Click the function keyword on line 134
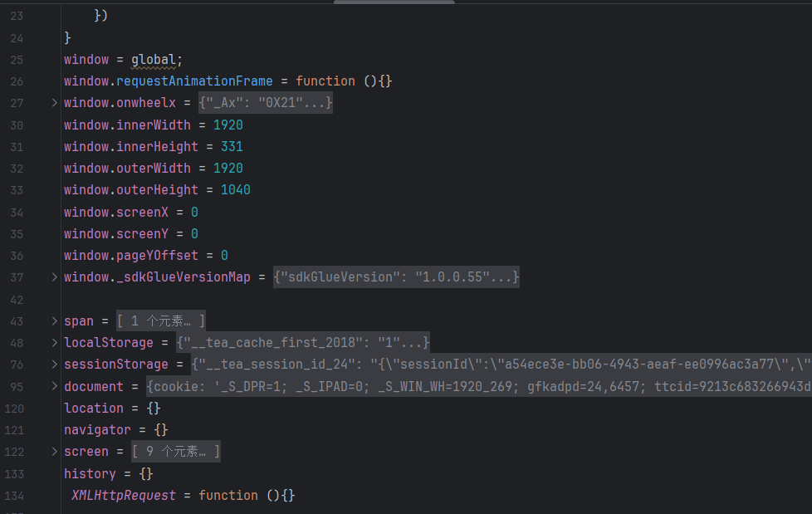This screenshot has width=812, height=514. [x=227, y=496]
